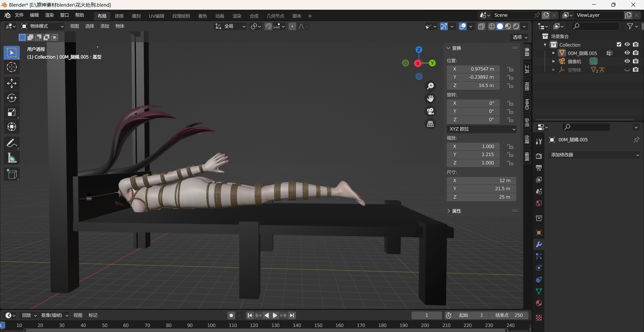The height and width of the screenshot is (332, 644).
Task: Open the 全局 transform orientation dropdown
Action: point(230,26)
